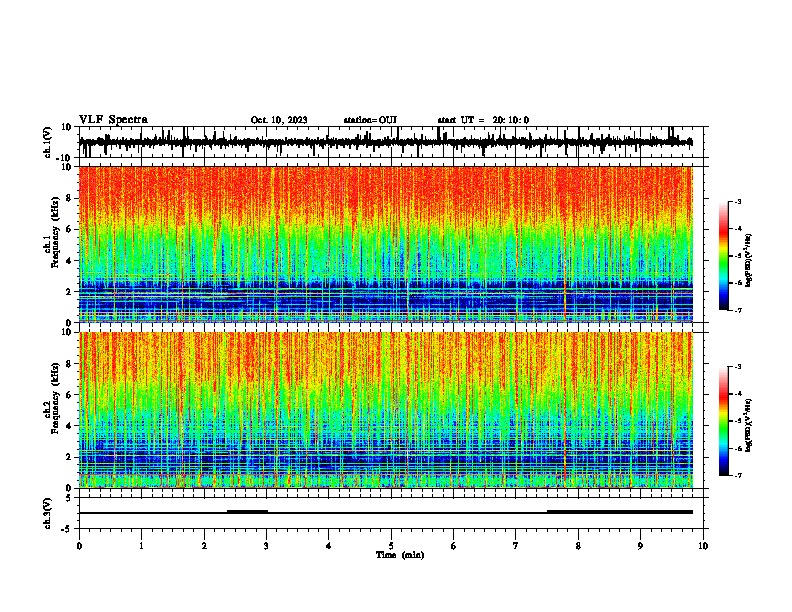Click time axis tick label "0"
The image size is (792, 612).
pos(79,546)
